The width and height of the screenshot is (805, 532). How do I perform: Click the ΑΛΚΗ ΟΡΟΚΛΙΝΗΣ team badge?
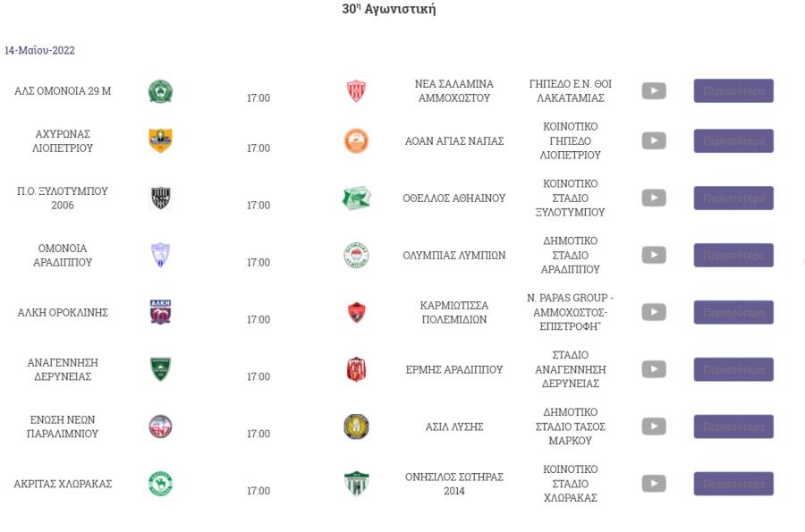pos(160,312)
